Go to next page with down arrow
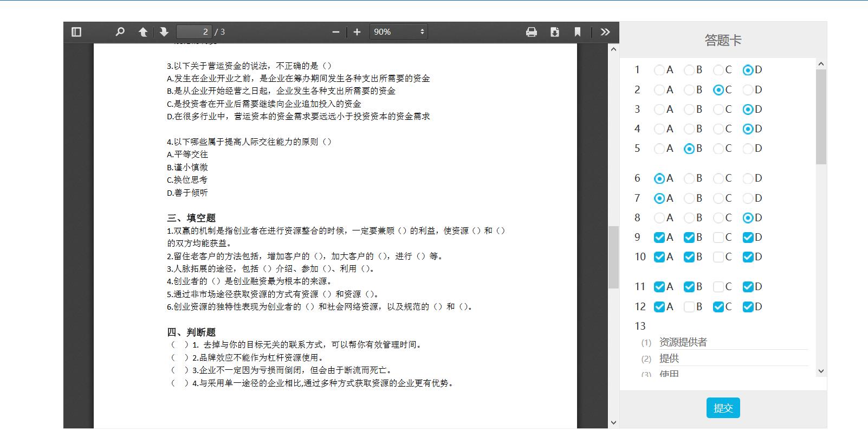 [x=164, y=32]
